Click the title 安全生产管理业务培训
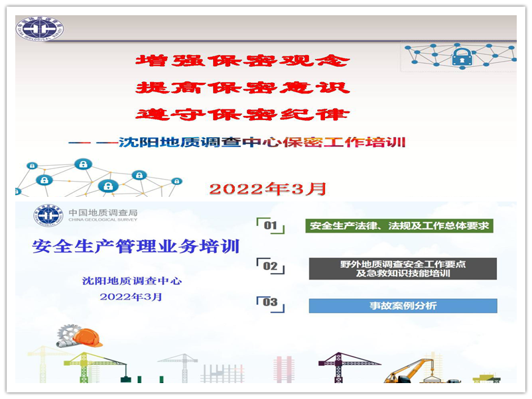The image size is (532, 399). [x=136, y=246]
